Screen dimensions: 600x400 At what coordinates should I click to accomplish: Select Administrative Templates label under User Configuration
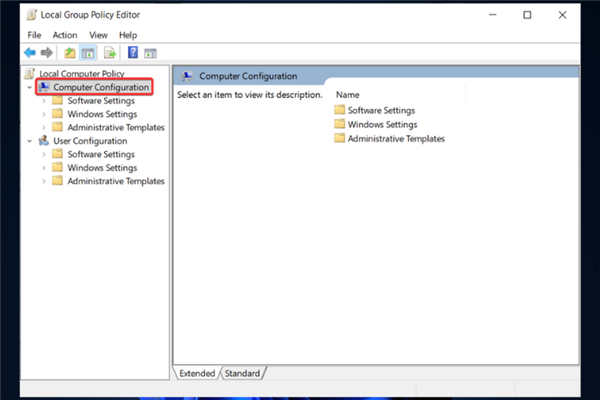pyautogui.click(x=116, y=181)
